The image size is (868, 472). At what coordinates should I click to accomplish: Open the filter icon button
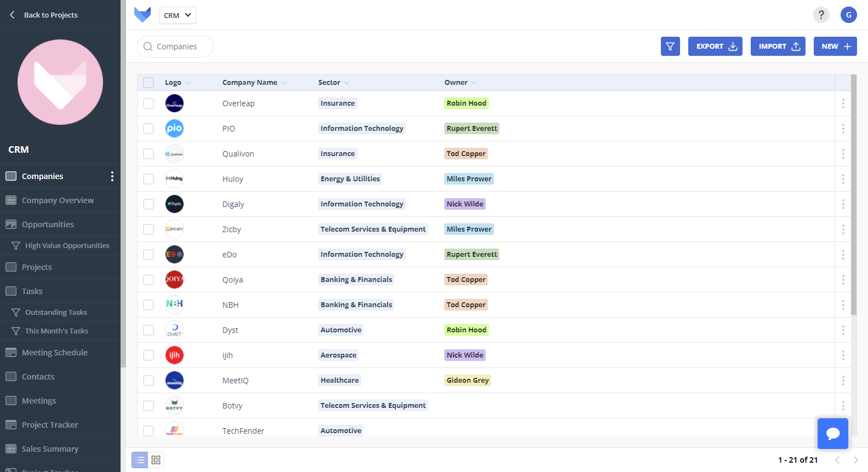pyautogui.click(x=670, y=47)
